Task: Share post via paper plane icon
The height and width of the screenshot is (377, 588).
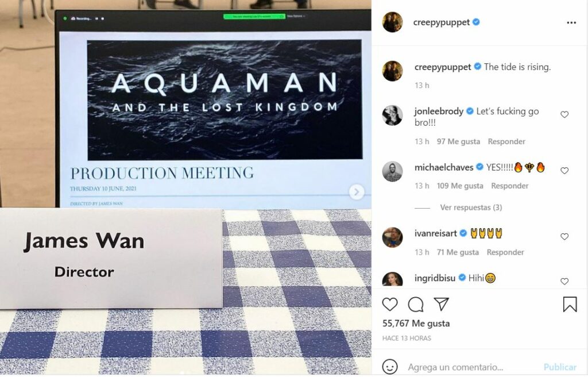Action: [442, 304]
